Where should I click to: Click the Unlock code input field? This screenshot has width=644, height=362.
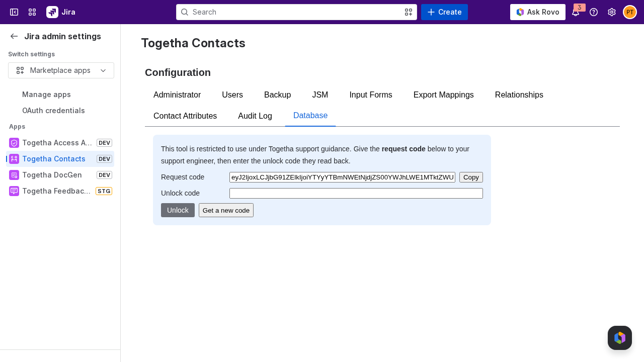click(x=356, y=193)
